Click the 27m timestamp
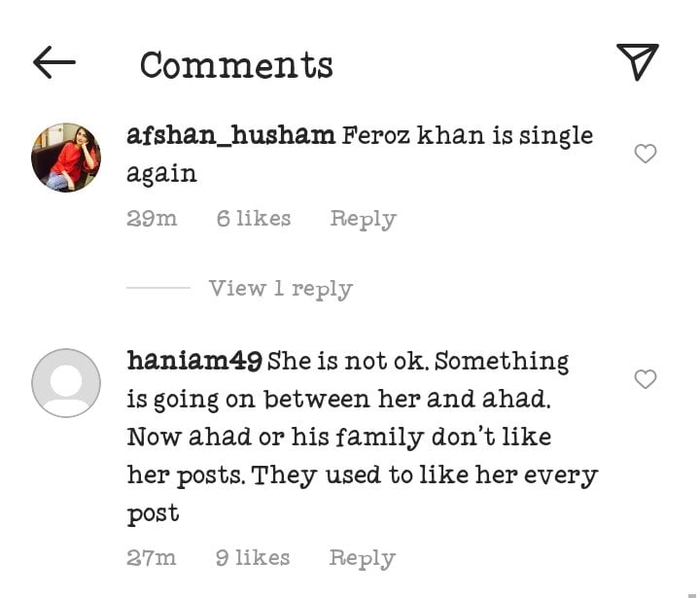 [152, 558]
